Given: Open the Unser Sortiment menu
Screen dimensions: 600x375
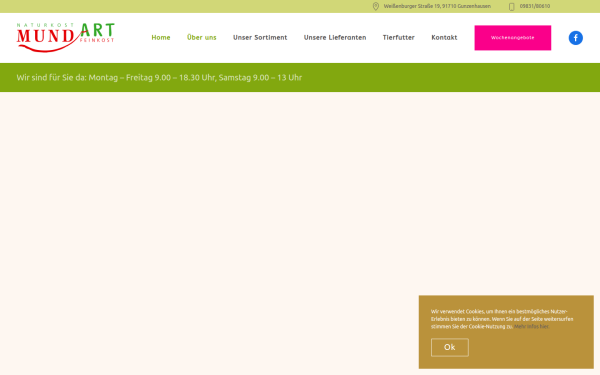Looking at the screenshot, I should pos(260,38).
